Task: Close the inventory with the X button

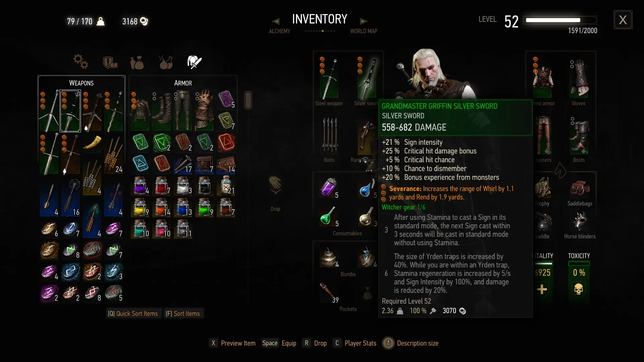Action: (623, 20)
